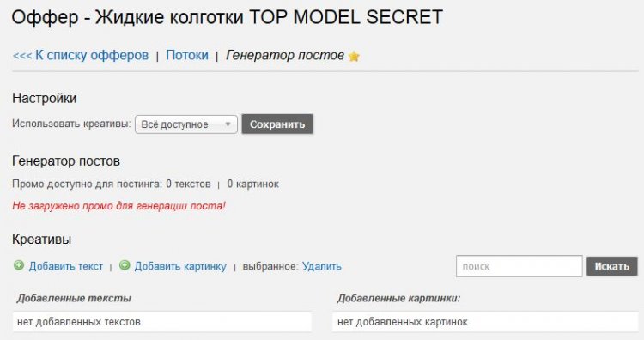Click the Добавить текст link
This screenshot has width=644, height=340.
click(66, 266)
